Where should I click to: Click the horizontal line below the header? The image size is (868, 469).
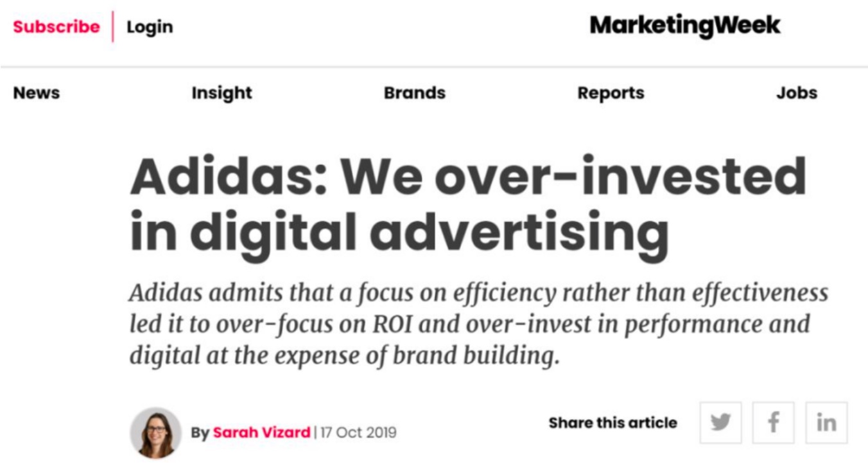(434, 67)
